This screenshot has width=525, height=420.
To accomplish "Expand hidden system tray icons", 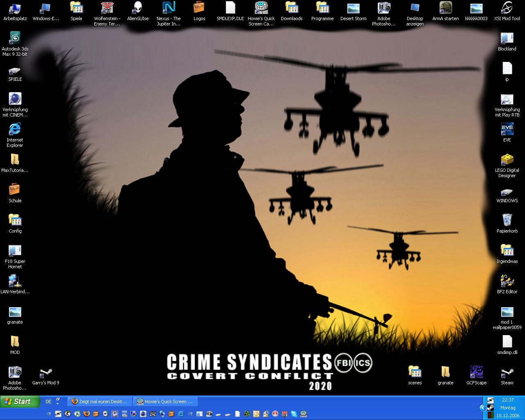I will (x=482, y=408).
